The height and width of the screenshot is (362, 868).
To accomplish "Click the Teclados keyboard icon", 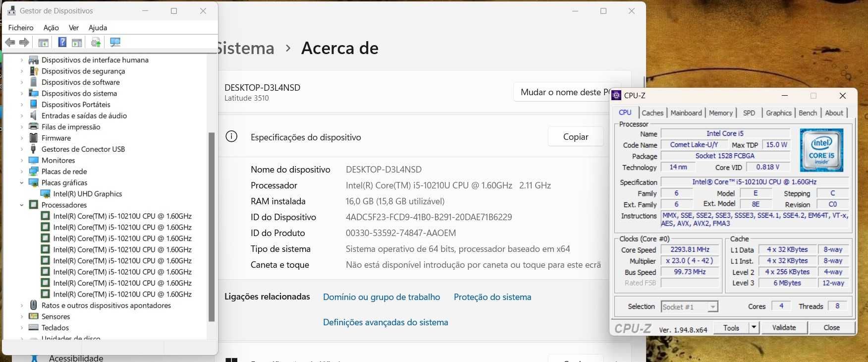I will [34, 327].
